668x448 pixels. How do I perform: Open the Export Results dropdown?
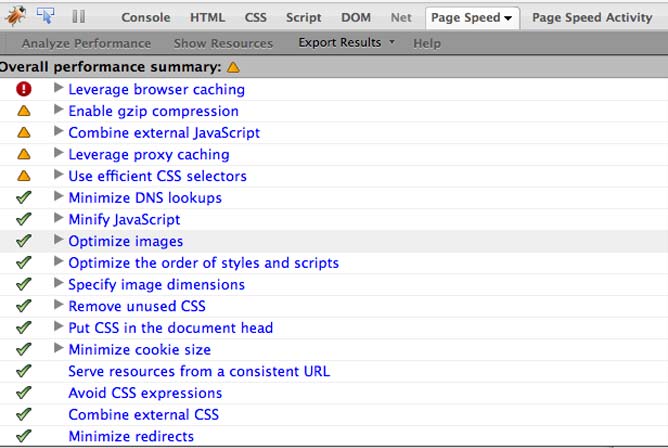point(346,43)
